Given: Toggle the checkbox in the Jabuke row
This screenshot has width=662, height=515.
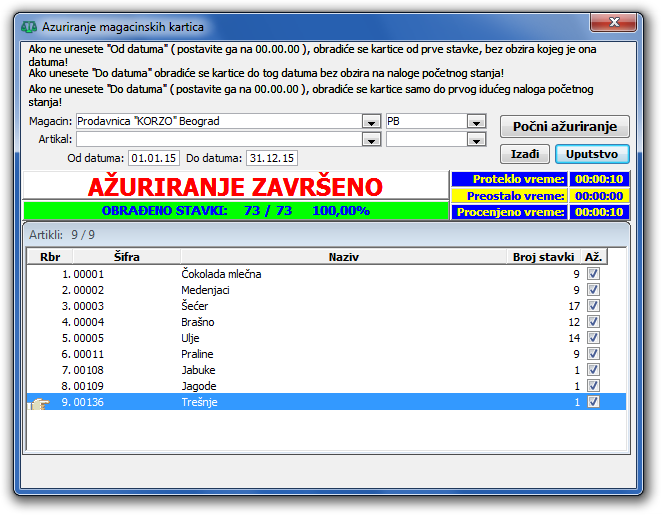Looking at the screenshot, I should click(593, 370).
